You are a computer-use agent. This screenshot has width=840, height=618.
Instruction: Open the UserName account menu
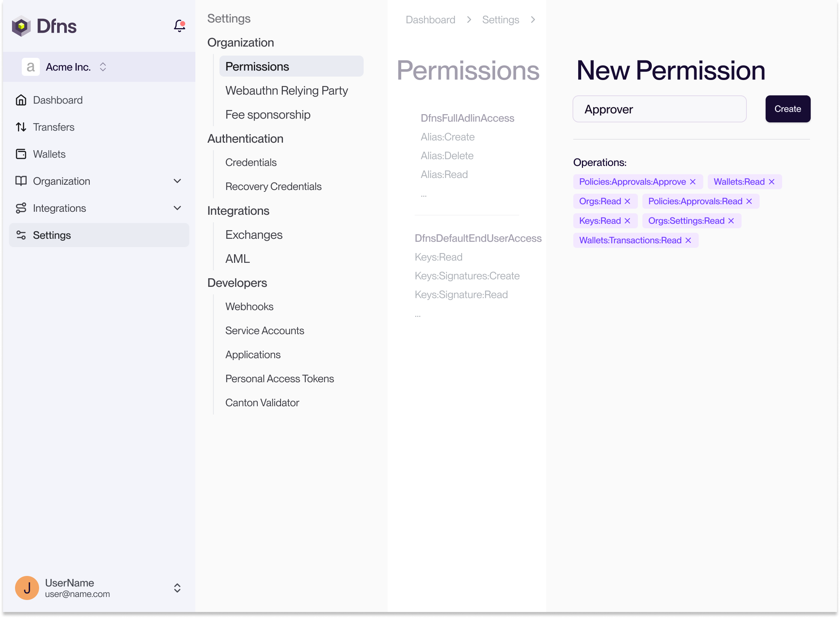177,588
